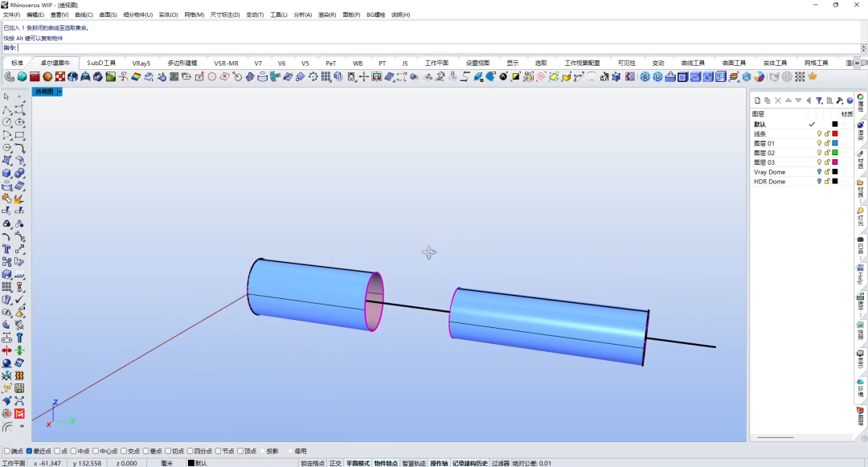Select the rectangle tool in left sidebar
This screenshot has width=868, height=467.
(x=19, y=135)
